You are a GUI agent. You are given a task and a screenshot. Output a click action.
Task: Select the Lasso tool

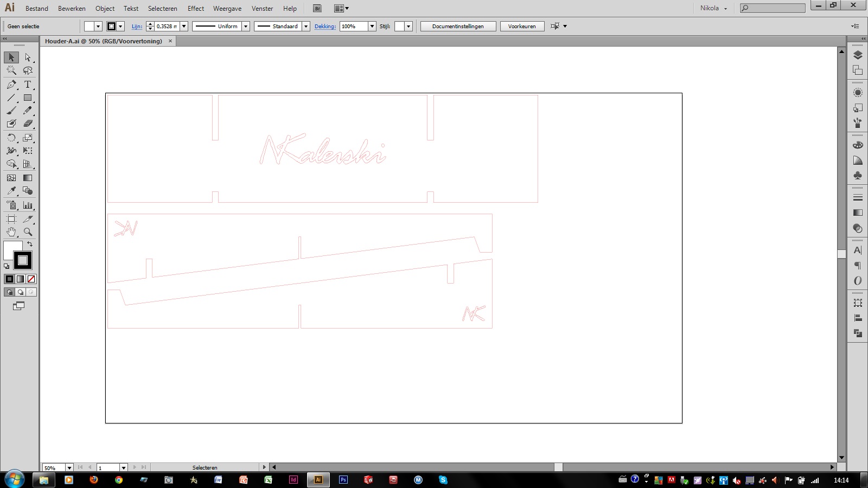(x=28, y=70)
